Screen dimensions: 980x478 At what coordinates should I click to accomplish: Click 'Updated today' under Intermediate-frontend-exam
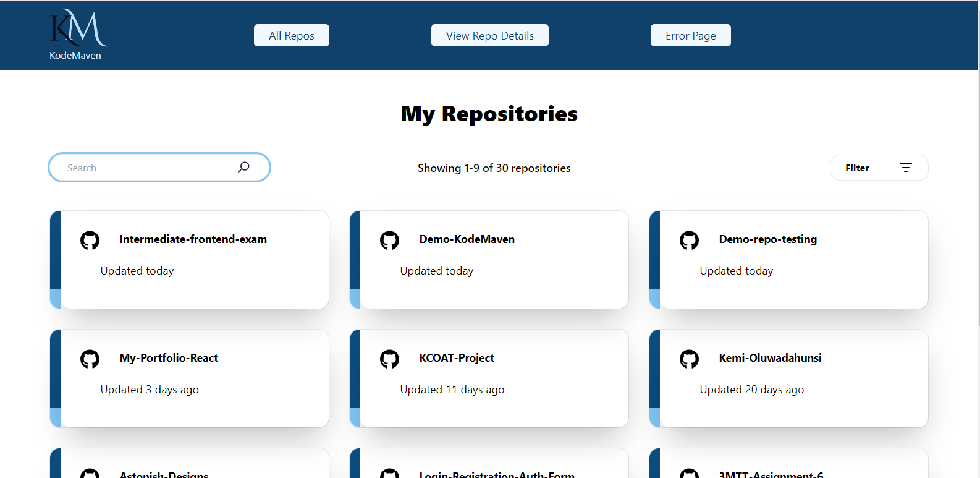point(137,271)
